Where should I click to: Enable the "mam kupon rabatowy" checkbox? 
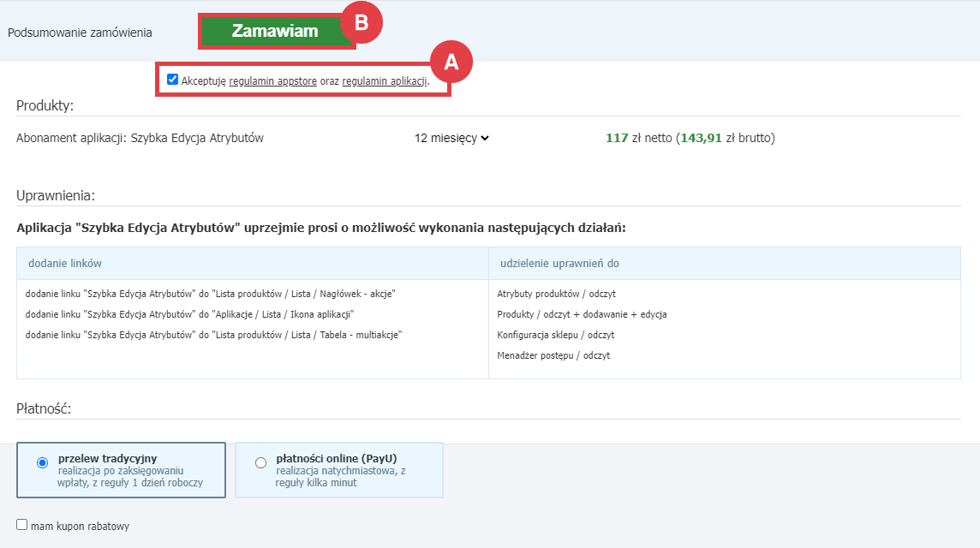(x=21, y=526)
